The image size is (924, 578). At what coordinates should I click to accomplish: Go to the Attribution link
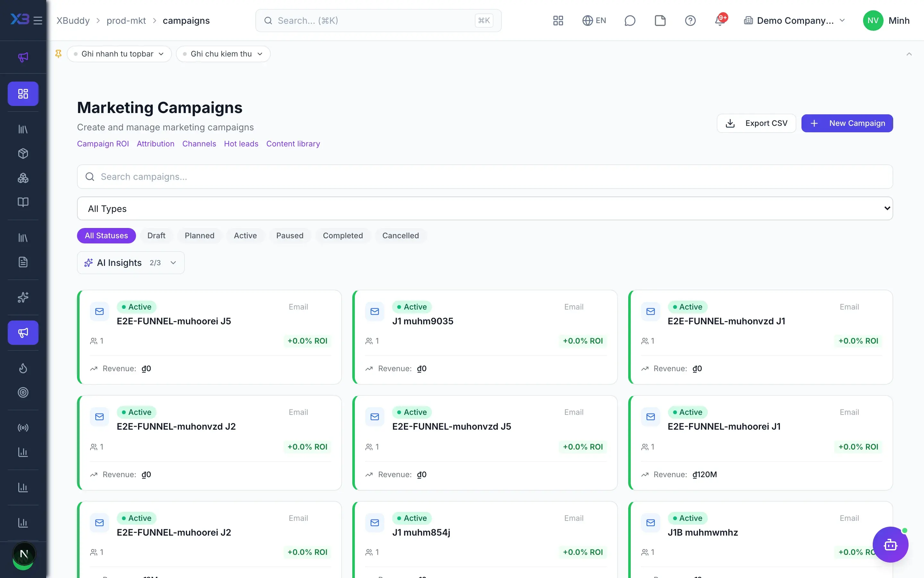[155, 144]
